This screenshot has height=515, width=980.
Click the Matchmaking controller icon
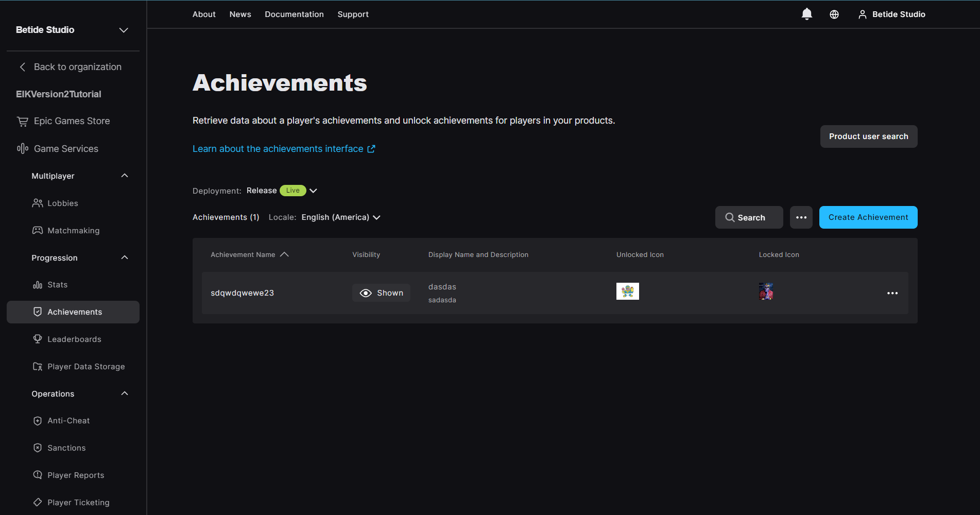coord(37,230)
